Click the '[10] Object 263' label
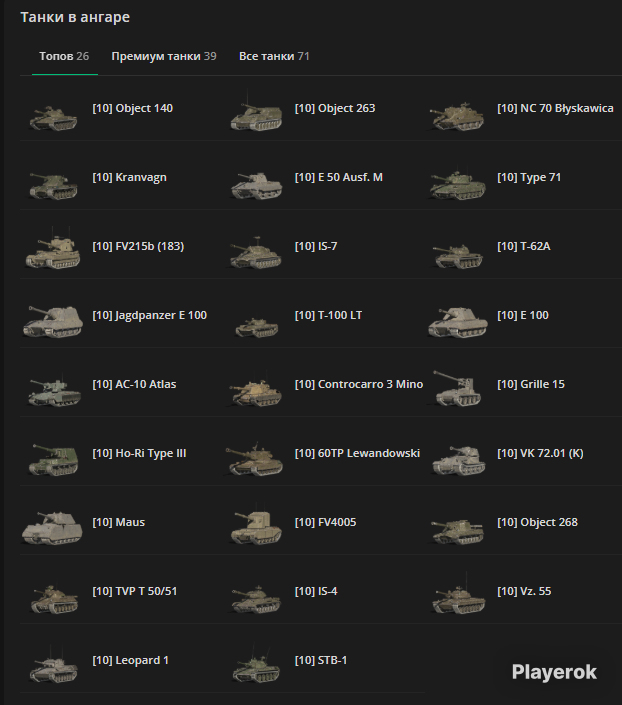This screenshot has width=622, height=705. [335, 108]
